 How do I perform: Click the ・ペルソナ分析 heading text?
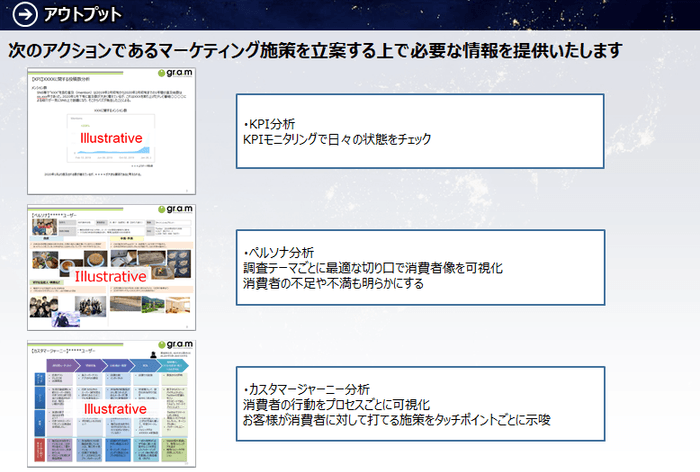coord(278,252)
